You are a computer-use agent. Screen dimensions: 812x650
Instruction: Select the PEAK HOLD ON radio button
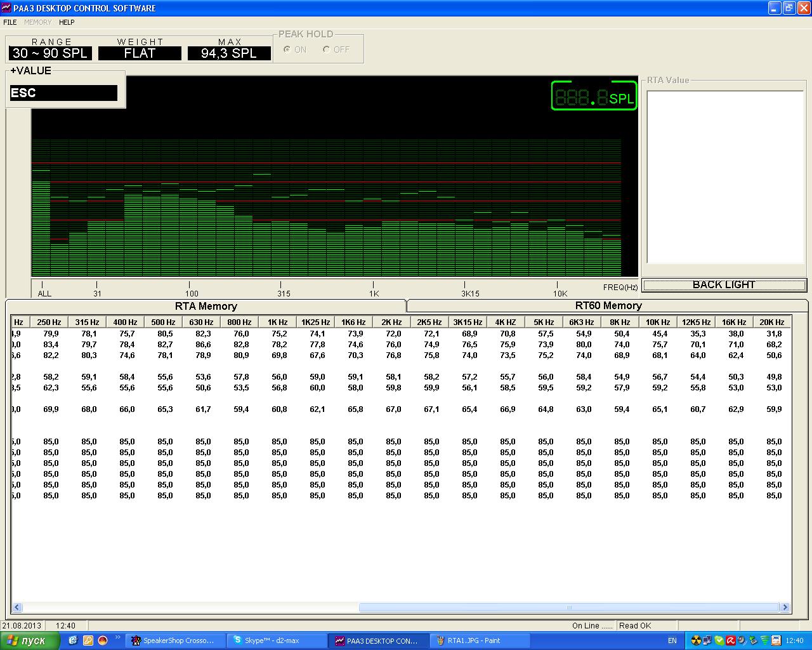point(287,50)
